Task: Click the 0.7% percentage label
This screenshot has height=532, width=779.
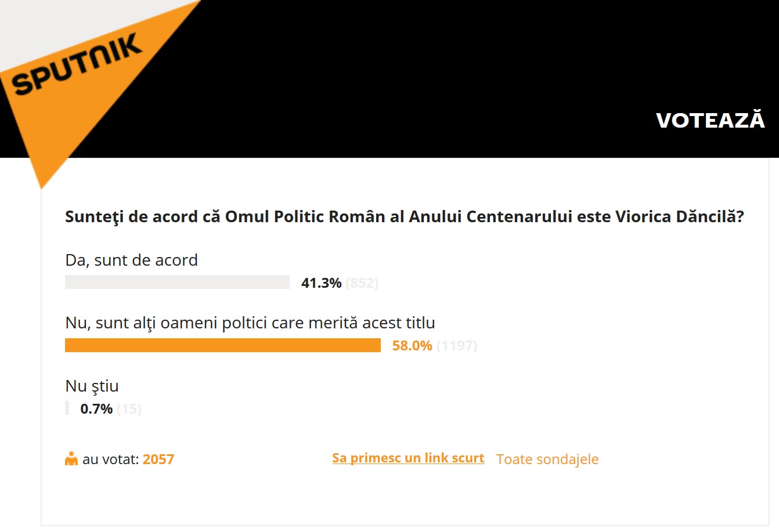Action: point(96,409)
